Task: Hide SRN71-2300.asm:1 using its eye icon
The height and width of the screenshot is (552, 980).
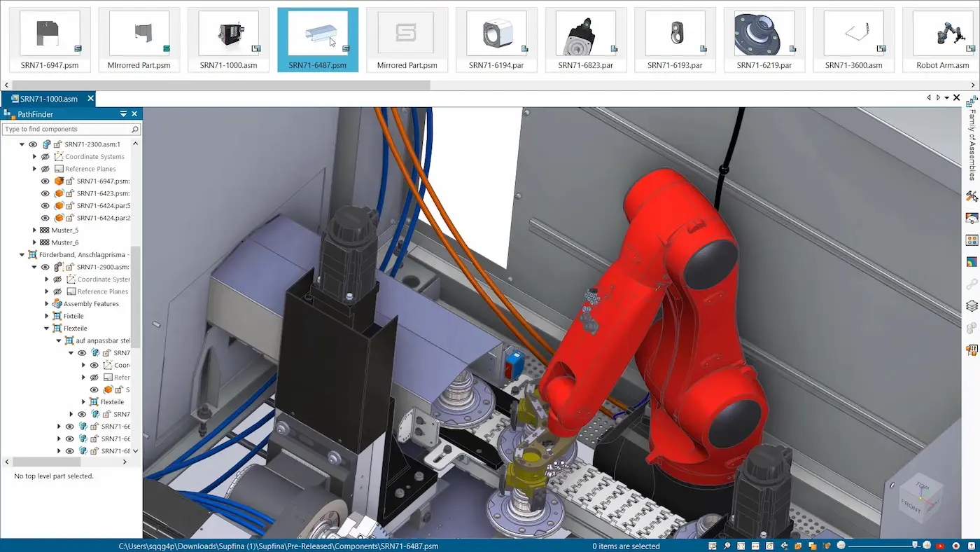Action: click(33, 144)
